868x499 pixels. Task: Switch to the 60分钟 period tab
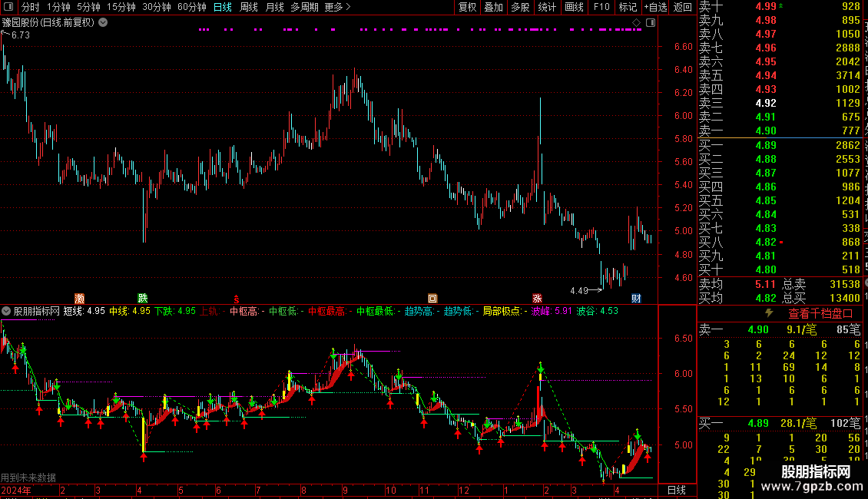click(x=191, y=7)
